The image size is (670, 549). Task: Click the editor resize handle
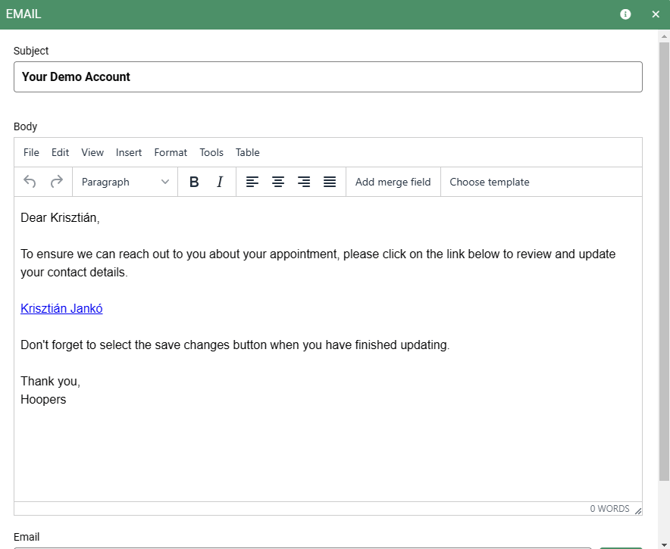(638, 510)
